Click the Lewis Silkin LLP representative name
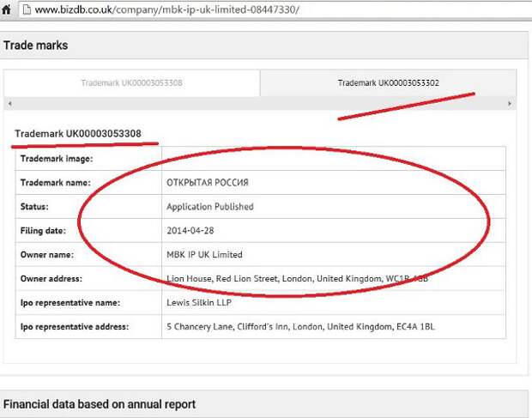 [x=199, y=303]
